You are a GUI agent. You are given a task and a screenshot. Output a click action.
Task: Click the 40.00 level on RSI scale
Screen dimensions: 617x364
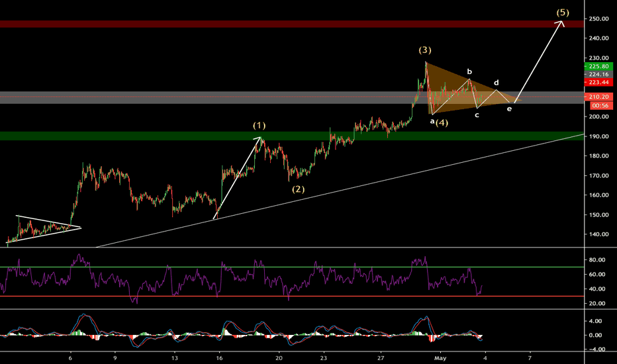[597, 289]
